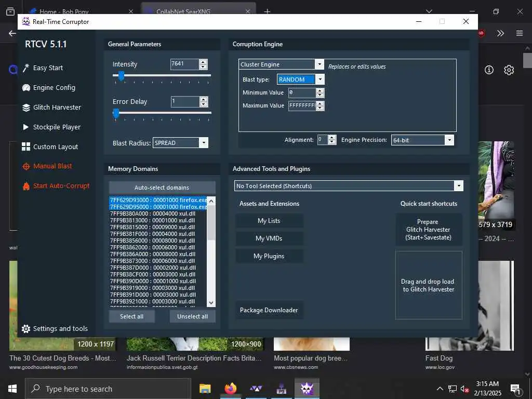Open Firefox extensions overflow chevrons
532x399 pixels.
500,33
